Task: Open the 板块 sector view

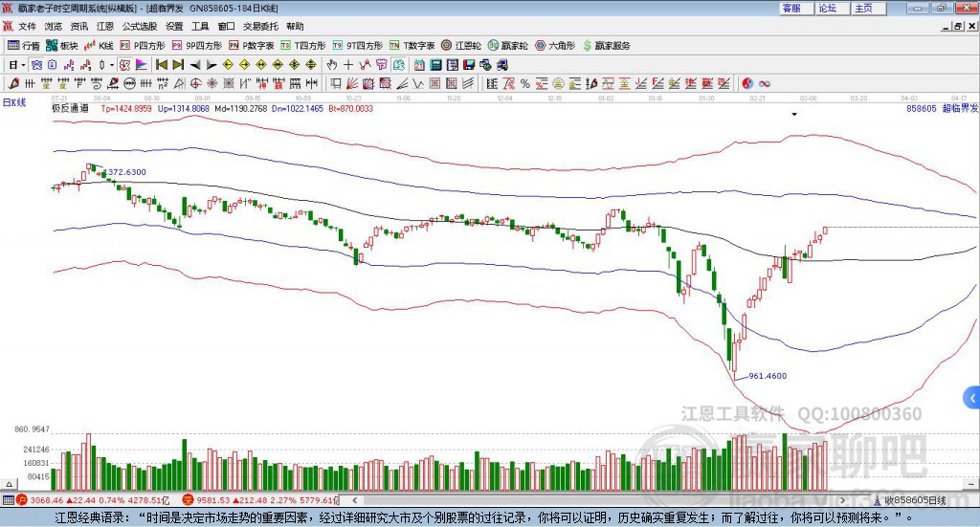Action: 62,46
